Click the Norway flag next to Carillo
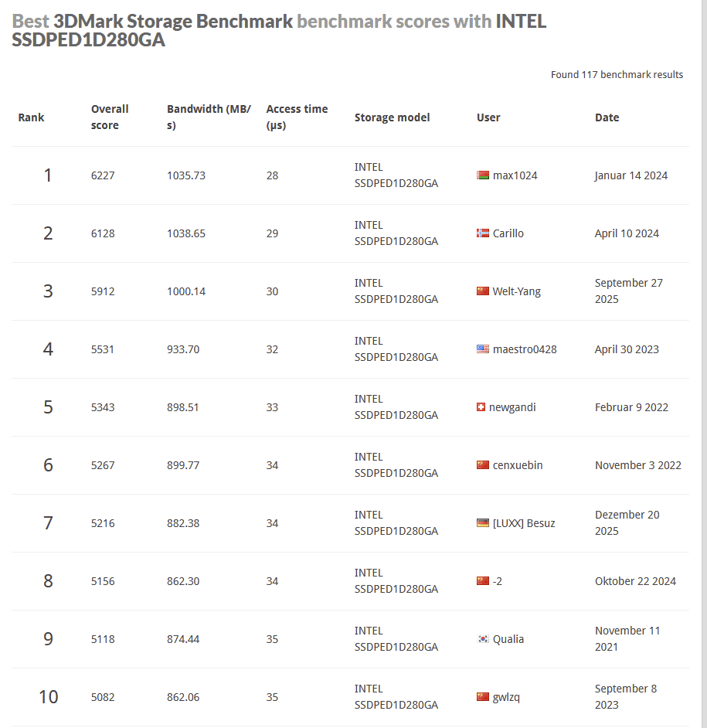Viewport: 707px width, 728px height. click(x=483, y=233)
